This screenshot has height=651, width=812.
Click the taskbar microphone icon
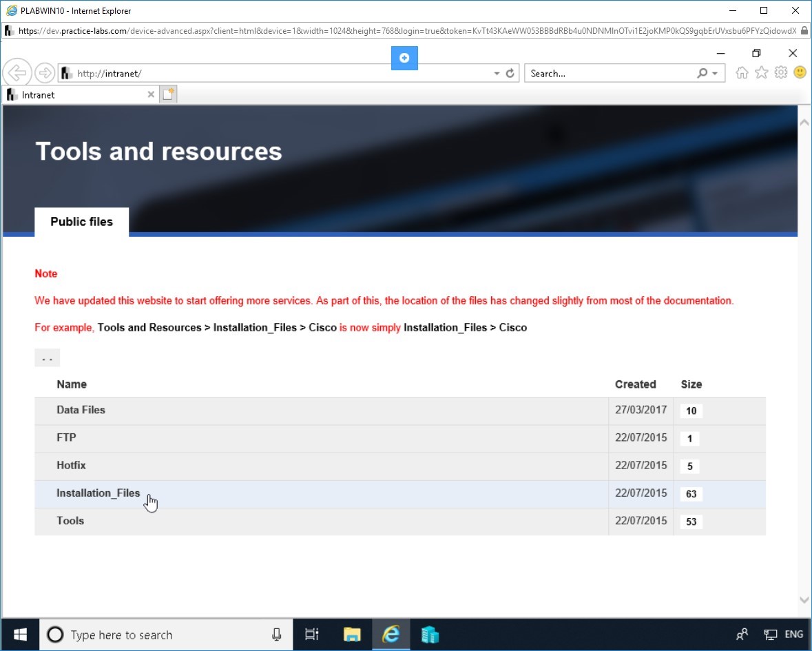(277, 634)
